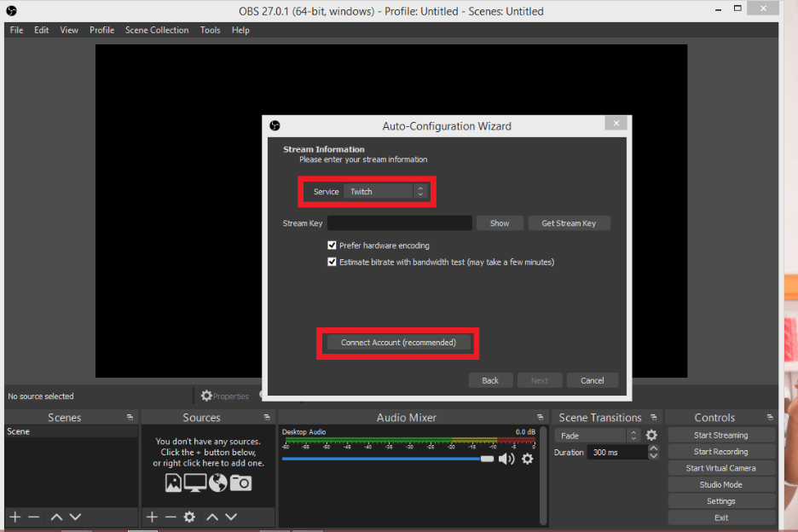Move source down in Sources panel

[231, 518]
